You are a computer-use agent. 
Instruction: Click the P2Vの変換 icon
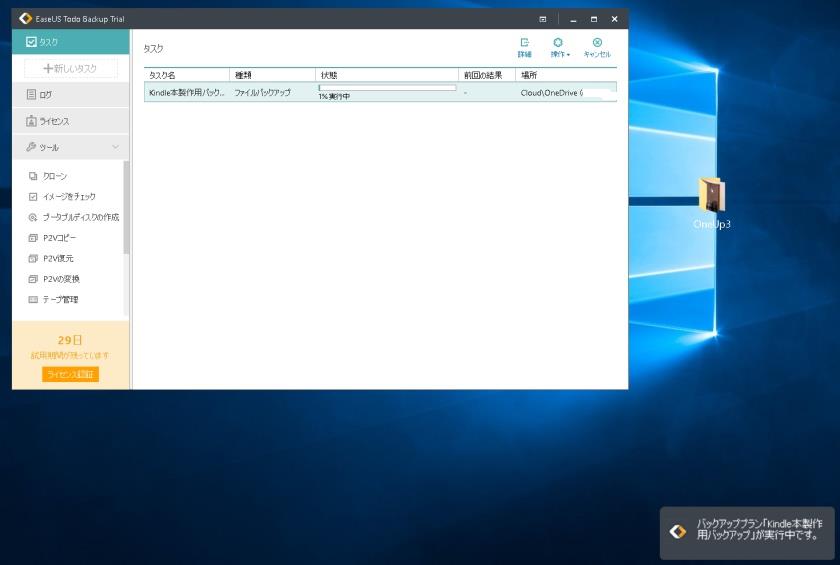coord(33,279)
